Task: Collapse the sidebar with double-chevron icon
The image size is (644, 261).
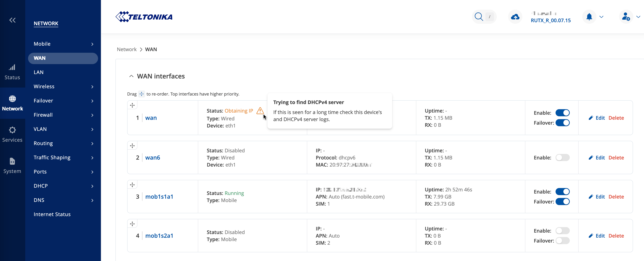Action: coord(12,20)
